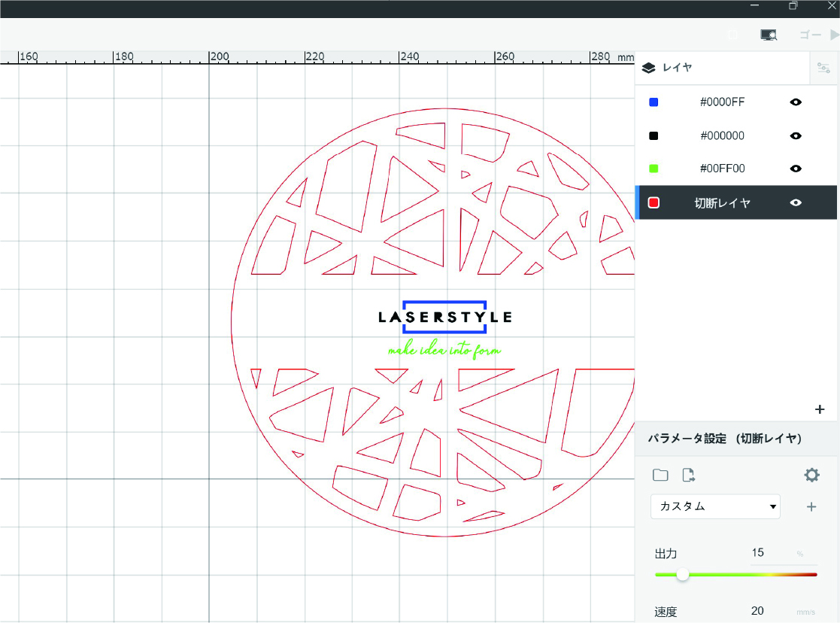
Task: Open parameter folder icon
Action: tap(660, 475)
